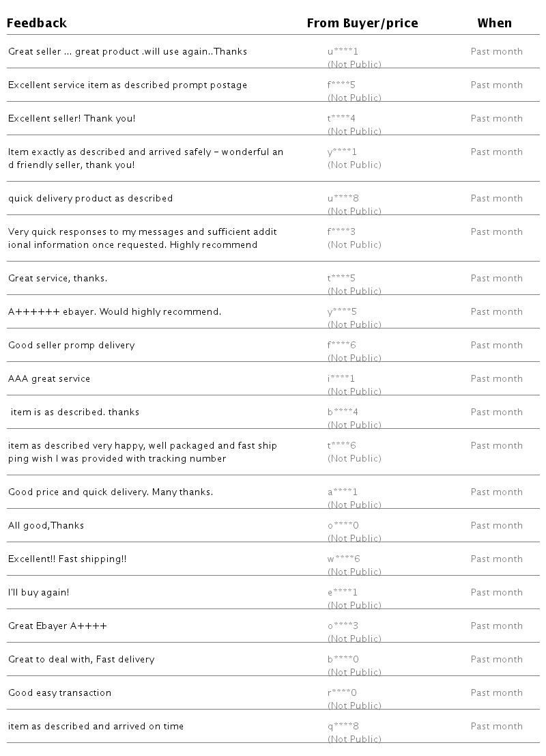This screenshot has width=546, height=756.
Task: Click the 'AAA great service' feedback text
Action: pyautogui.click(x=49, y=378)
